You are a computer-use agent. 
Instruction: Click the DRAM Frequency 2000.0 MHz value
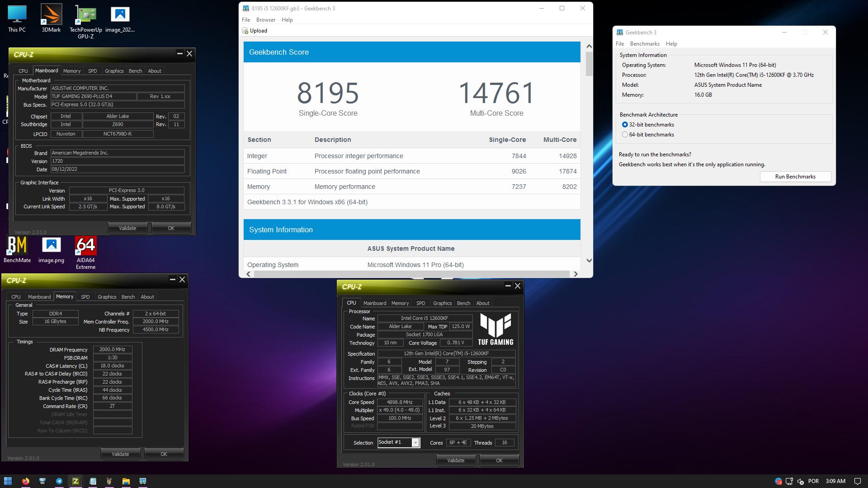pos(113,349)
